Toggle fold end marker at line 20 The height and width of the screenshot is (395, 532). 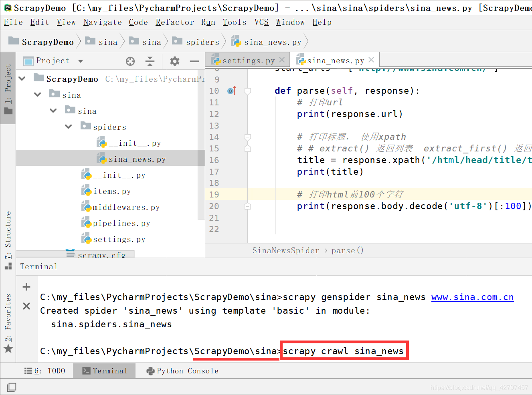248,206
